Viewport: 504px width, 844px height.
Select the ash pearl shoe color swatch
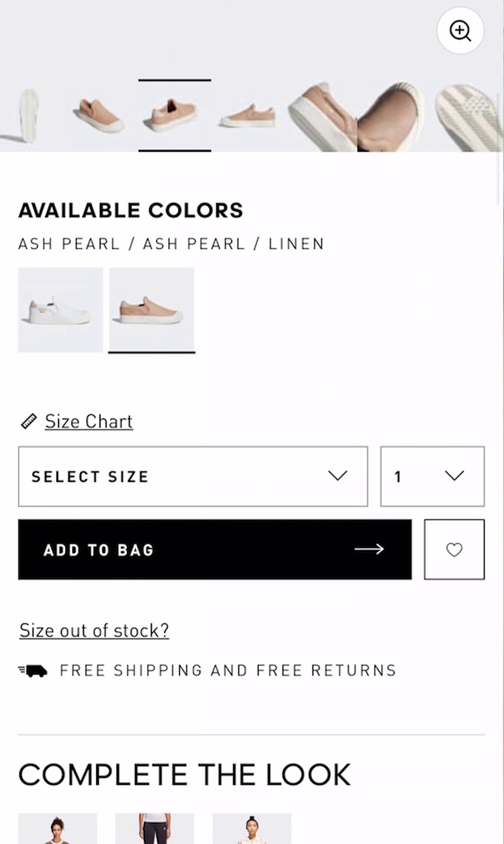click(152, 310)
